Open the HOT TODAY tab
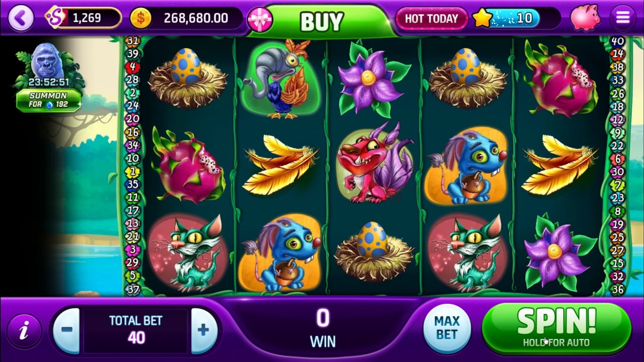Viewport: 644px width, 362px height. [x=431, y=19]
